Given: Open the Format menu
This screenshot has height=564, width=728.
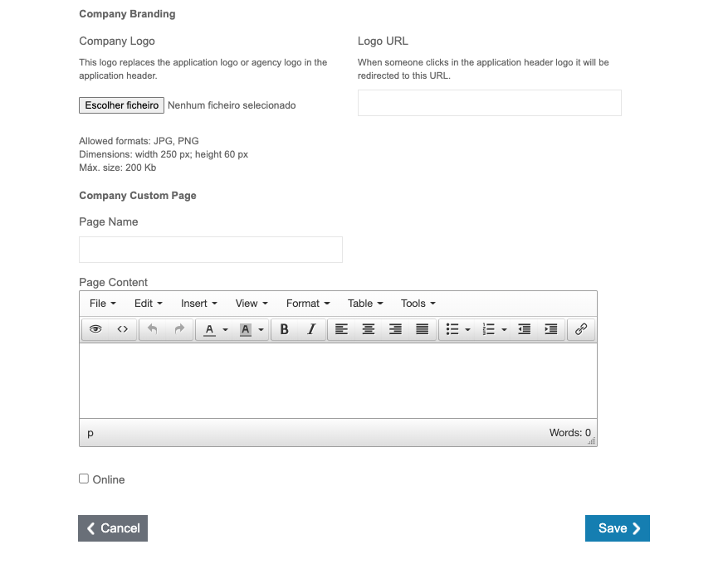Looking at the screenshot, I should (x=308, y=304).
